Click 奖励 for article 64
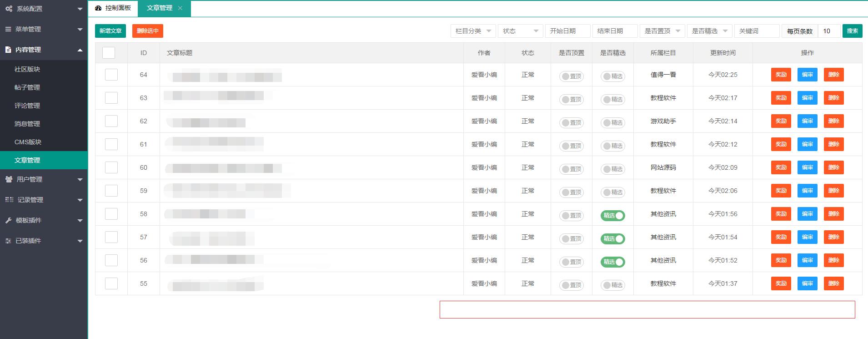The width and height of the screenshot is (868, 339). (x=781, y=75)
